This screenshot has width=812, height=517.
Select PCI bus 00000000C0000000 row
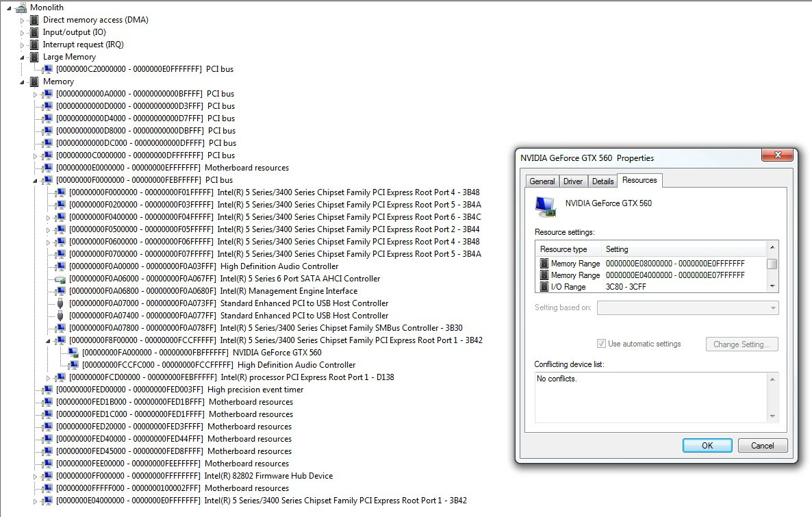tap(145, 155)
